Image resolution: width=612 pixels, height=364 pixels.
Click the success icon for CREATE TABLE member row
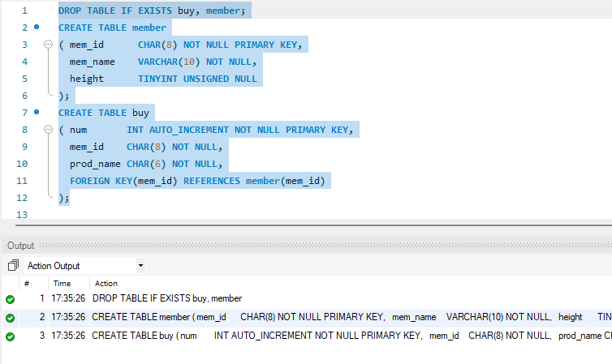11,318
